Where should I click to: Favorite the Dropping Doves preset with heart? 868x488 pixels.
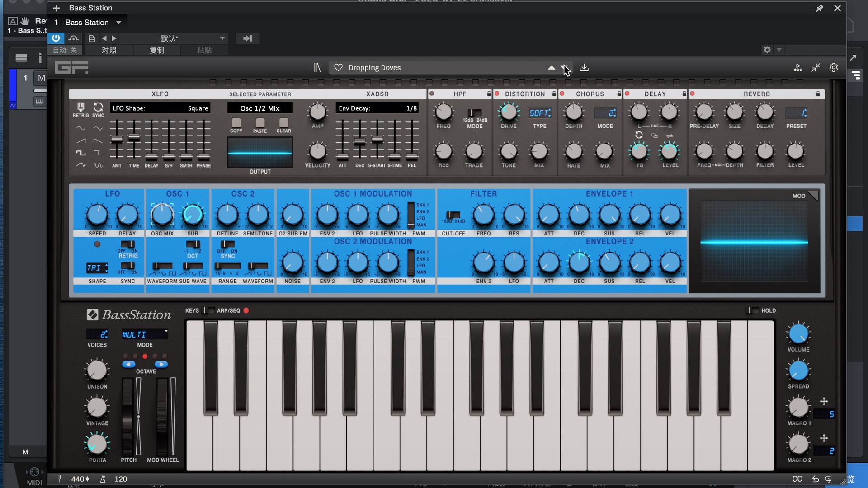pos(338,68)
